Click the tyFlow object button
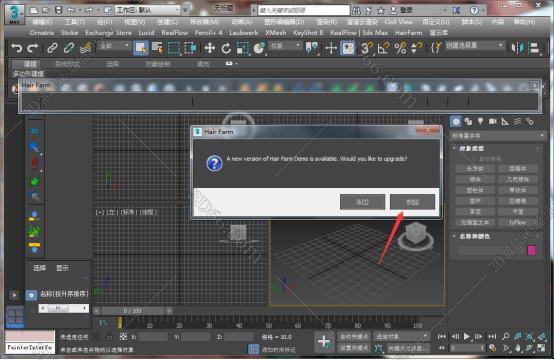 [x=518, y=222]
